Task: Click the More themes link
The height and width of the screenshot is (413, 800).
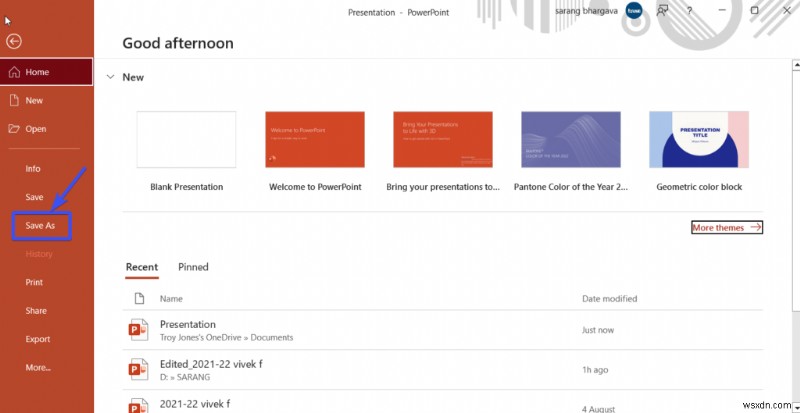Action: (x=727, y=227)
